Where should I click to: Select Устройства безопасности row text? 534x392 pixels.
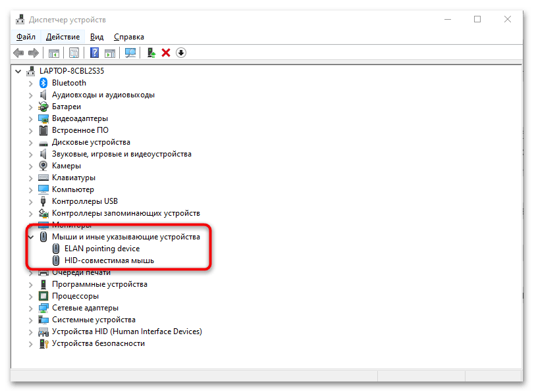pos(98,343)
